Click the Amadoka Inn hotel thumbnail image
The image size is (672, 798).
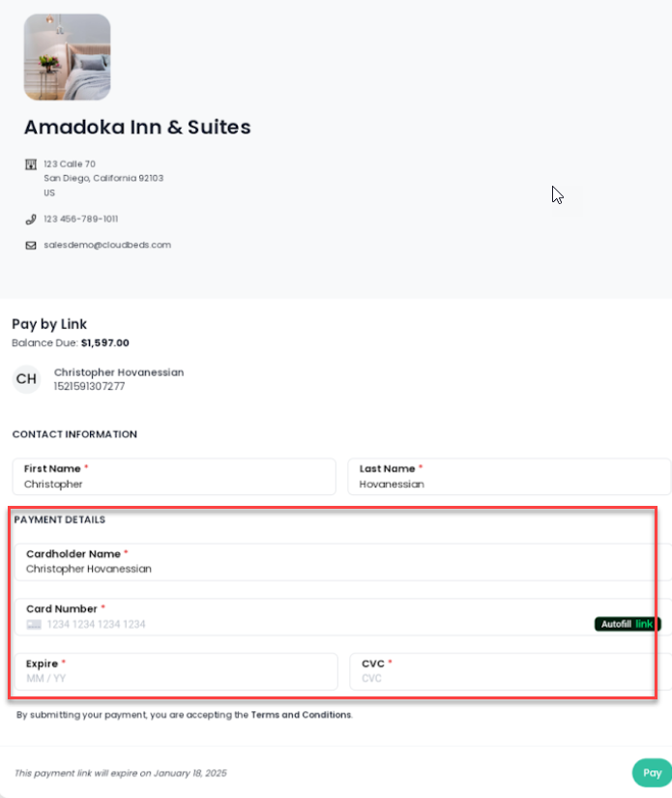click(x=67, y=57)
